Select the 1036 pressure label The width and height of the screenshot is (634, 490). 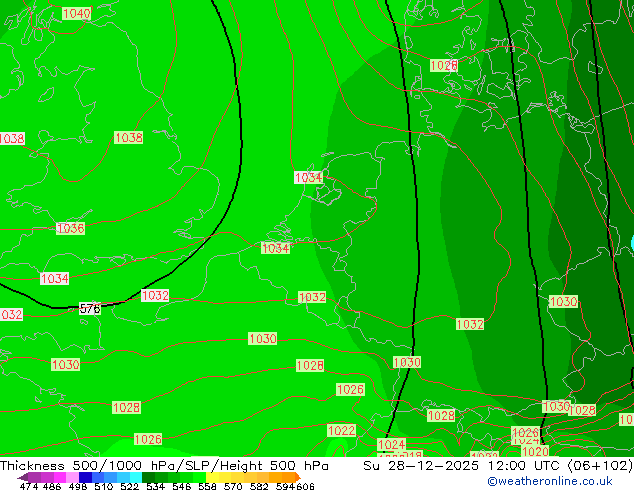coord(70,228)
